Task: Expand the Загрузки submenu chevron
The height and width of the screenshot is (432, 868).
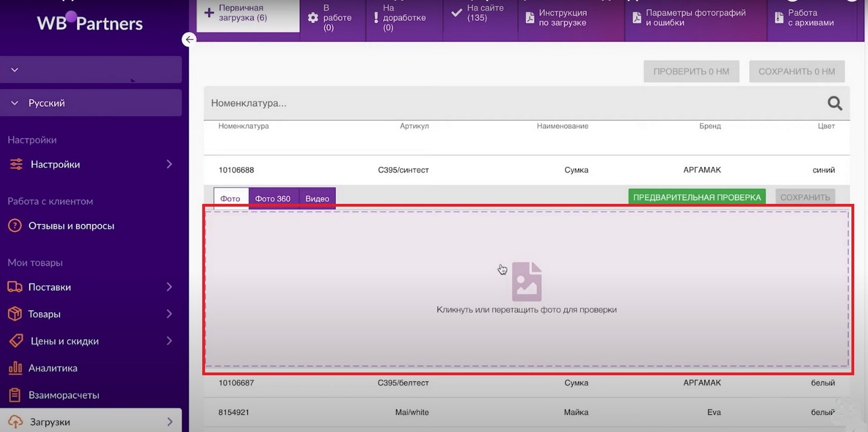Action: pyautogui.click(x=169, y=422)
